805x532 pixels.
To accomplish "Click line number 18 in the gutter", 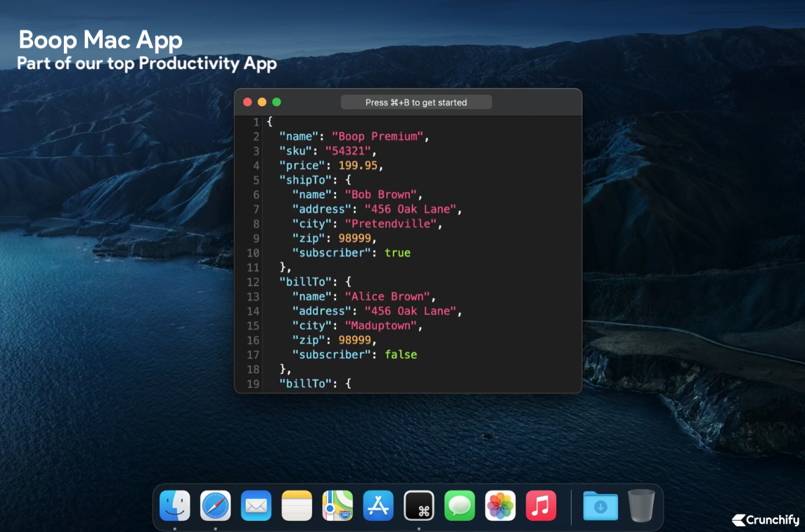I will point(253,370).
